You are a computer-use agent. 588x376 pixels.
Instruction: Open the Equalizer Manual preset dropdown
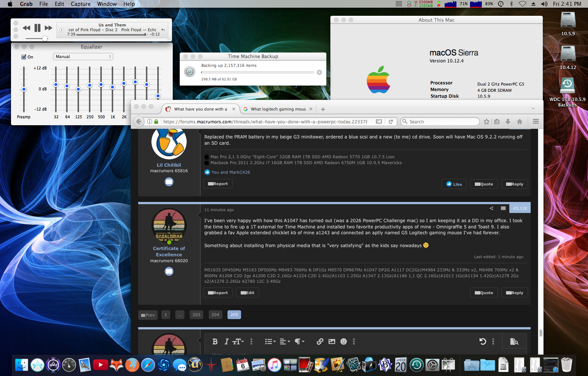tap(83, 57)
